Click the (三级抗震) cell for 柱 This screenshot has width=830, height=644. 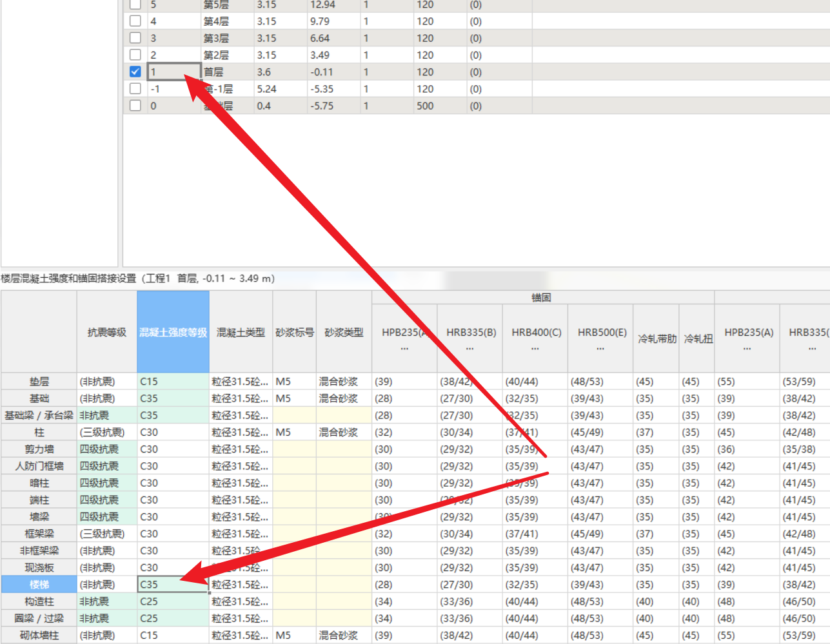[107, 432]
